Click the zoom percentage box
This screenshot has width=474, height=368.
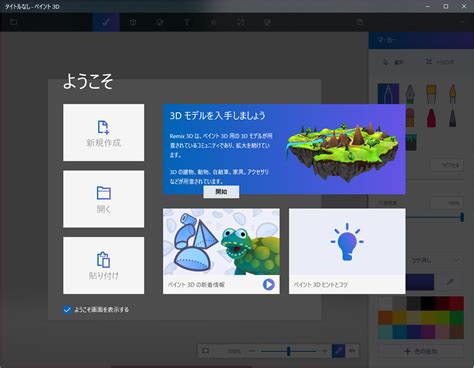point(233,351)
